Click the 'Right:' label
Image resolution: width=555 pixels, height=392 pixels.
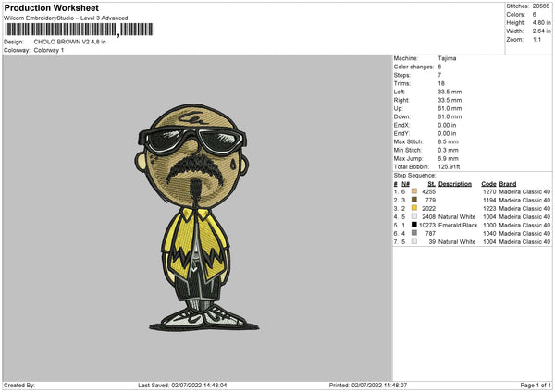401,100
